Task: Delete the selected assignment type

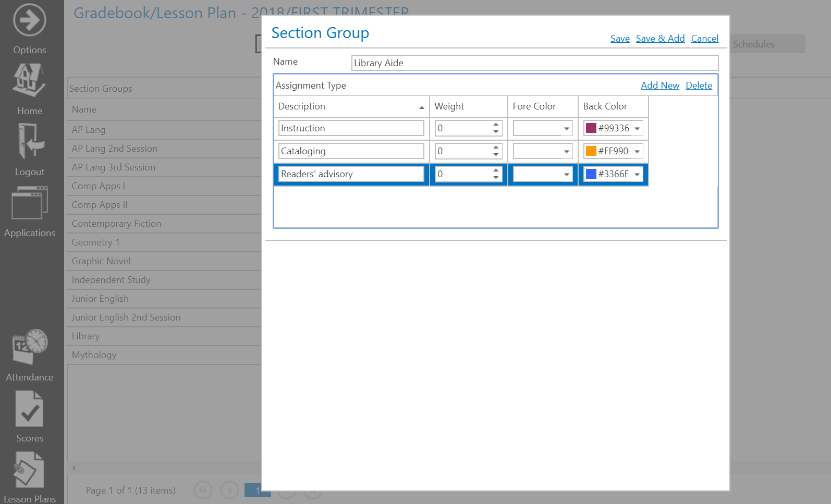Action: coord(699,85)
